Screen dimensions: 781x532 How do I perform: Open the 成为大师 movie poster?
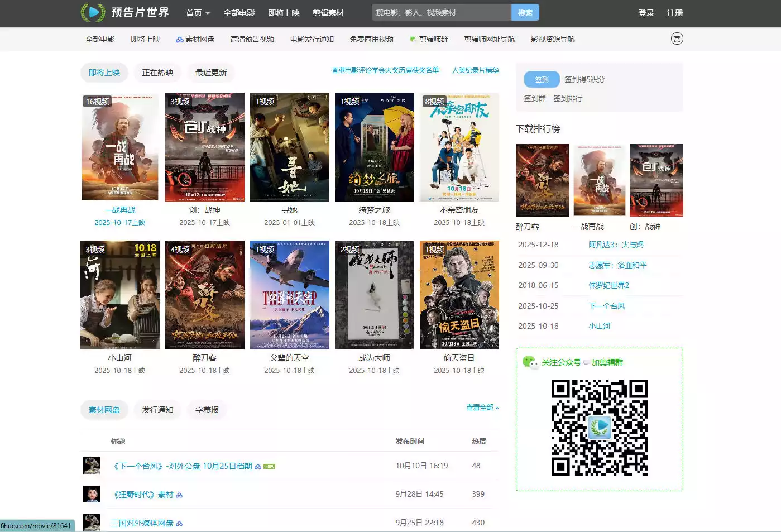click(x=375, y=295)
